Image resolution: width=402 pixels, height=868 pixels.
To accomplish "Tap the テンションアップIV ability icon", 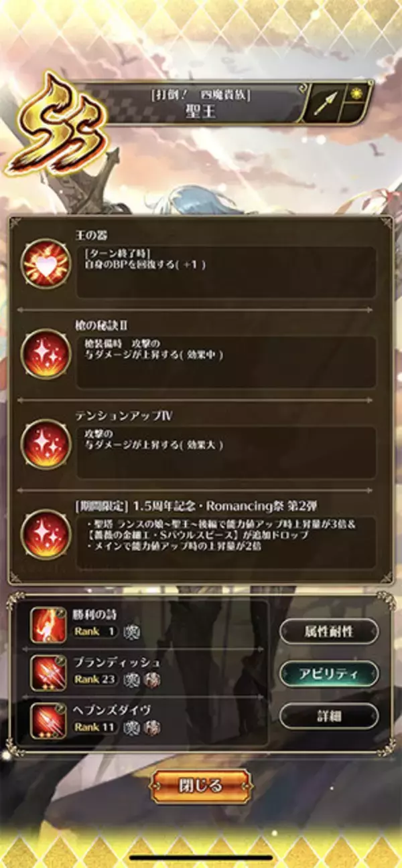I will pos(45,443).
